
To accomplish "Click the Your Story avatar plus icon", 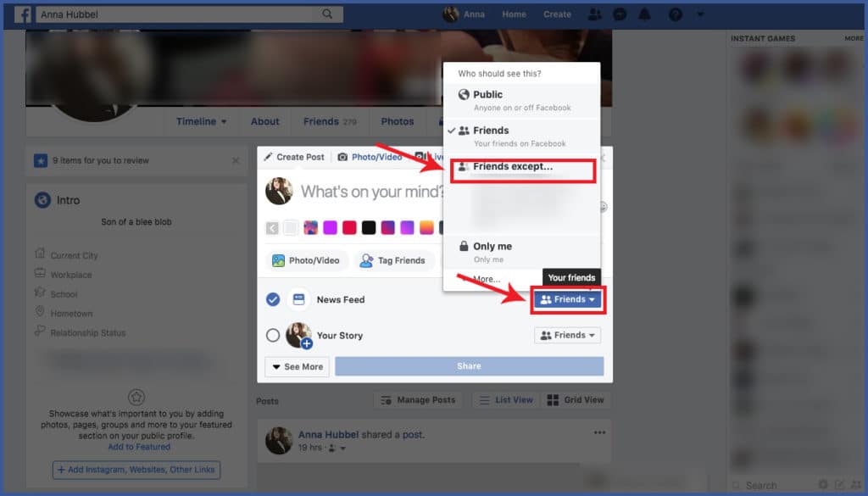I will pyautogui.click(x=307, y=343).
